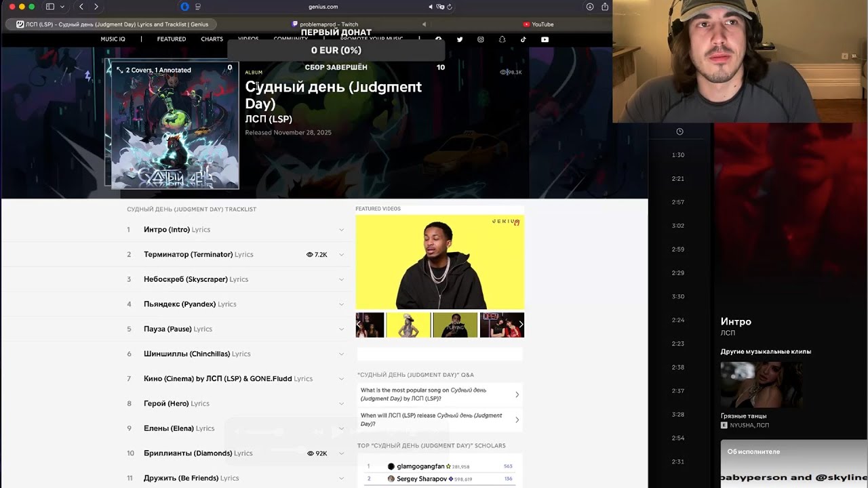868x488 pixels.
Task: Open the Genius Twitter icon
Action: click(460, 39)
